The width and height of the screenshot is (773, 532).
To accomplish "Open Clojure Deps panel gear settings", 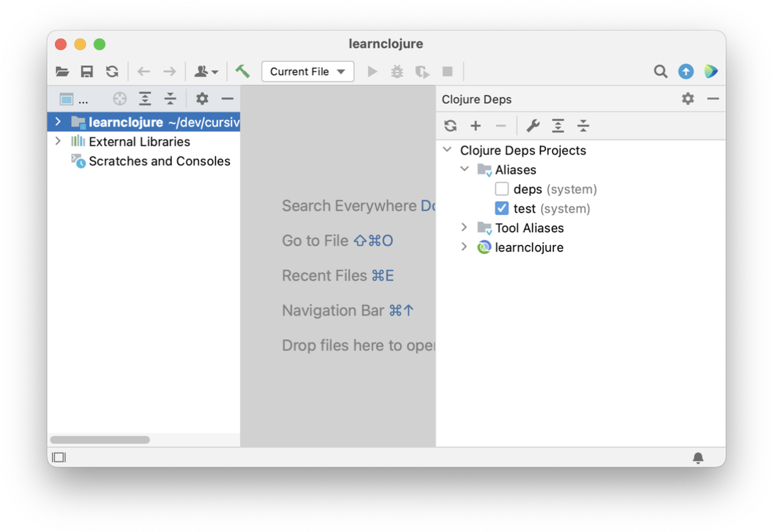I will point(688,99).
